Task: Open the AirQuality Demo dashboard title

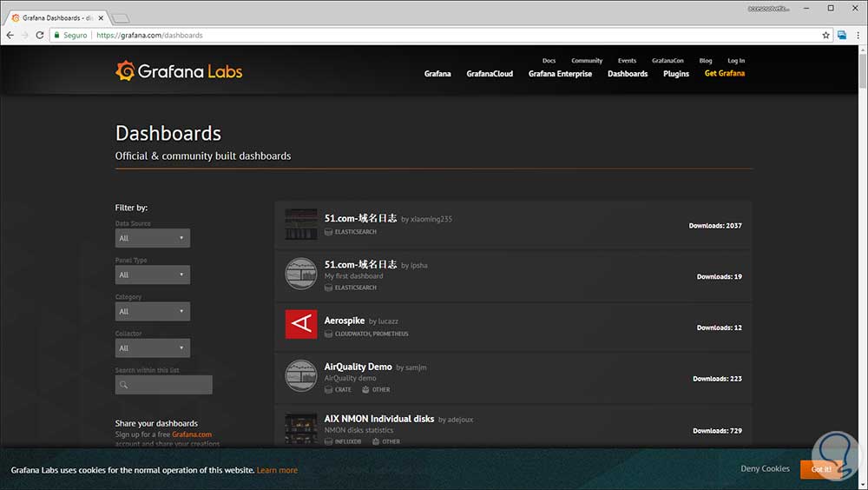Action: click(358, 367)
